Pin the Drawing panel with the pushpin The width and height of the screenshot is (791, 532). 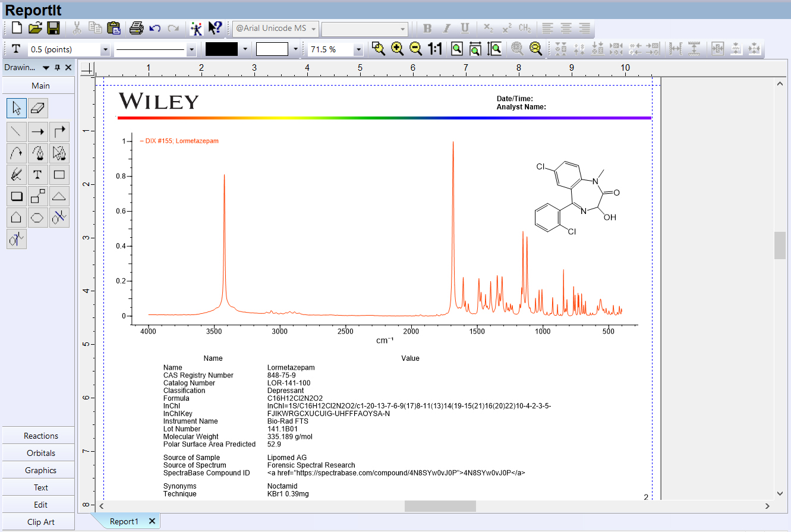click(57, 68)
